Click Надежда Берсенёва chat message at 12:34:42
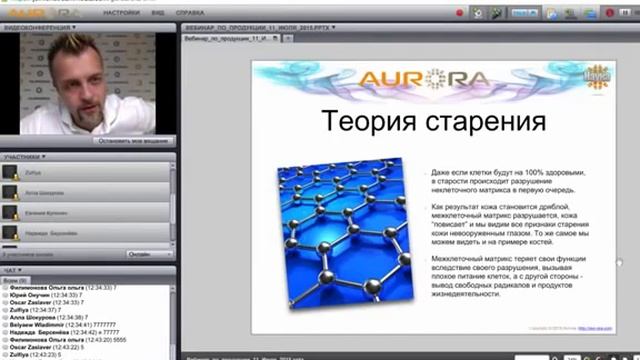The image size is (640, 360). coord(64,332)
